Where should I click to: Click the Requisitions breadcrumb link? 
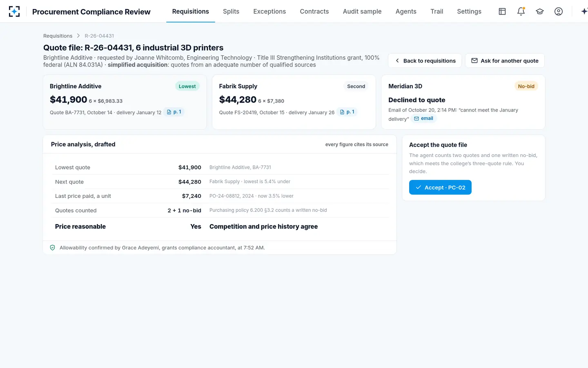click(58, 36)
